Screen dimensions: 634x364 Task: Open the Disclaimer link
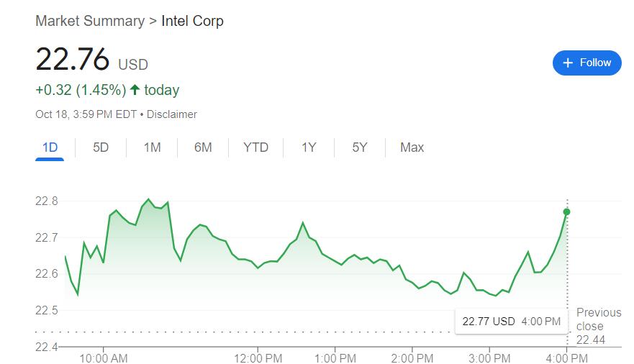coord(172,114)
